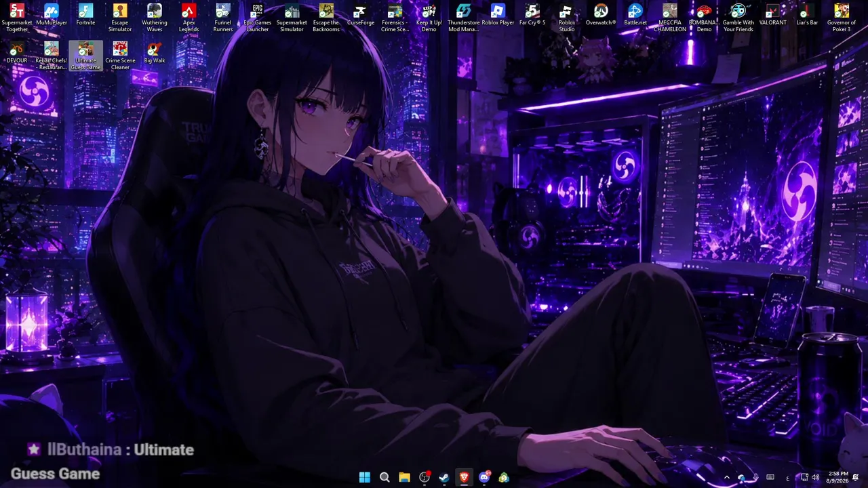Select the Kebab Chefs! Restaurant desktop icon

tap(52, 56)
